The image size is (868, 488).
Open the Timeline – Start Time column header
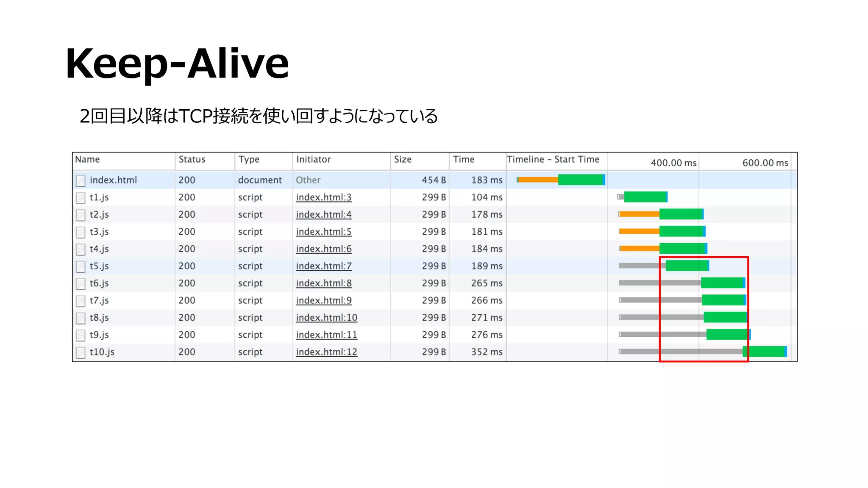553,159
